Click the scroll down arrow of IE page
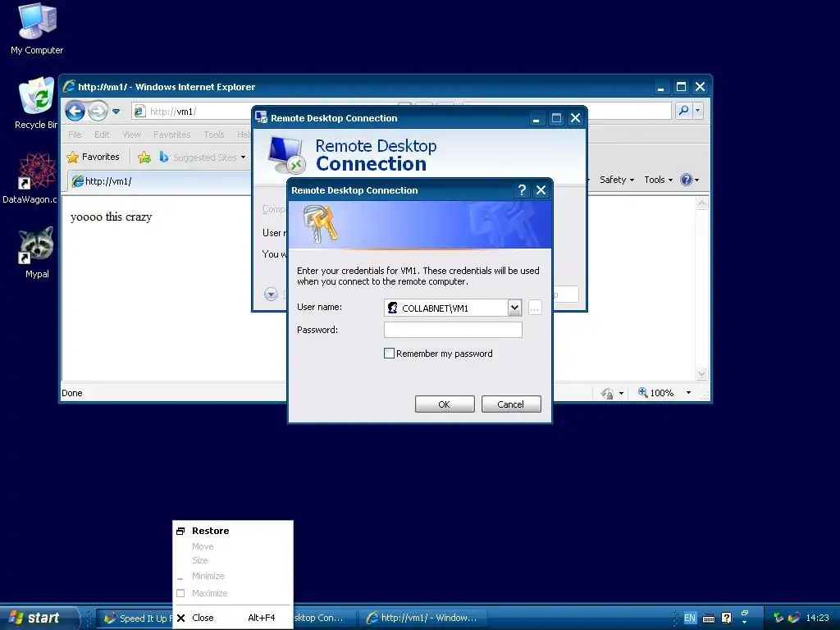The width and height of the screenshot is (840, 630). click(x=701, y=373)
